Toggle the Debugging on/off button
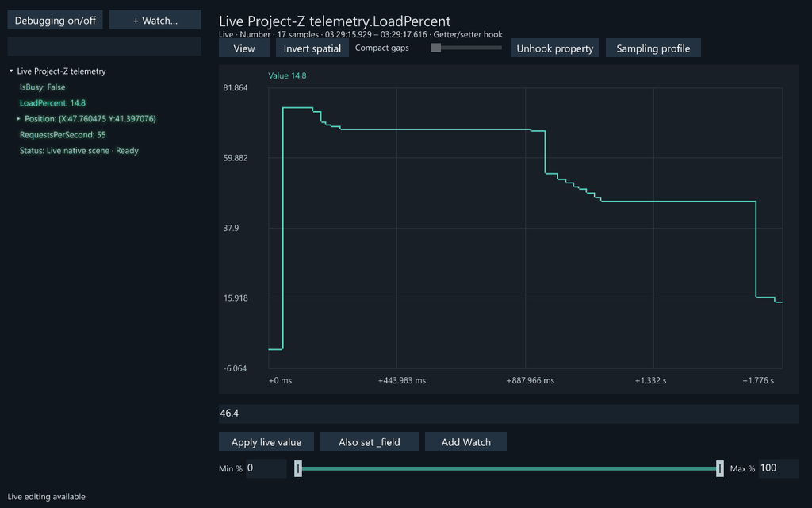 (x=55, y=20)
